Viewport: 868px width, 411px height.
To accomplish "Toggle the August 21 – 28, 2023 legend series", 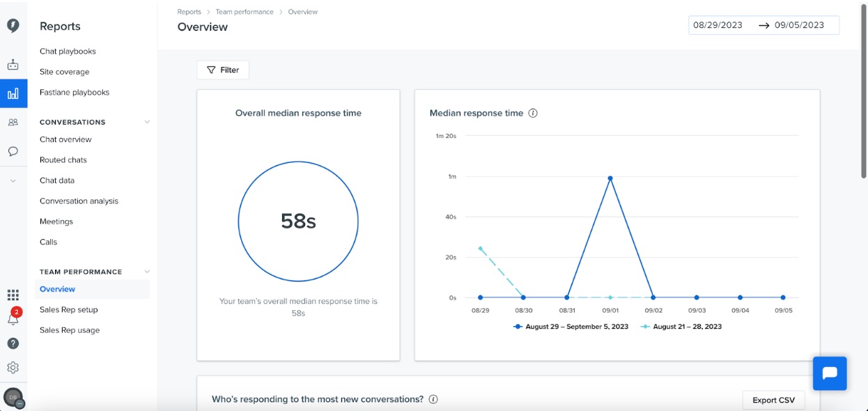I will click(681, 326).
